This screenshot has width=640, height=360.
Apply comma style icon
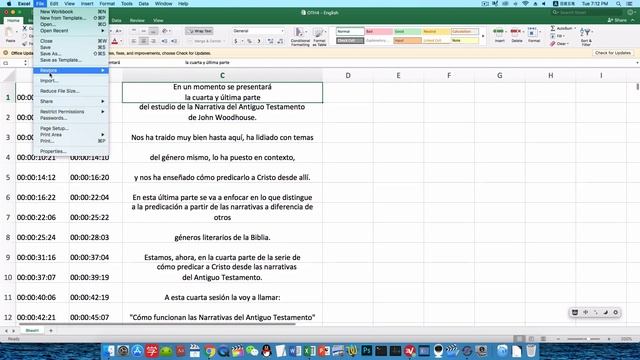click(x=259, y=41)
